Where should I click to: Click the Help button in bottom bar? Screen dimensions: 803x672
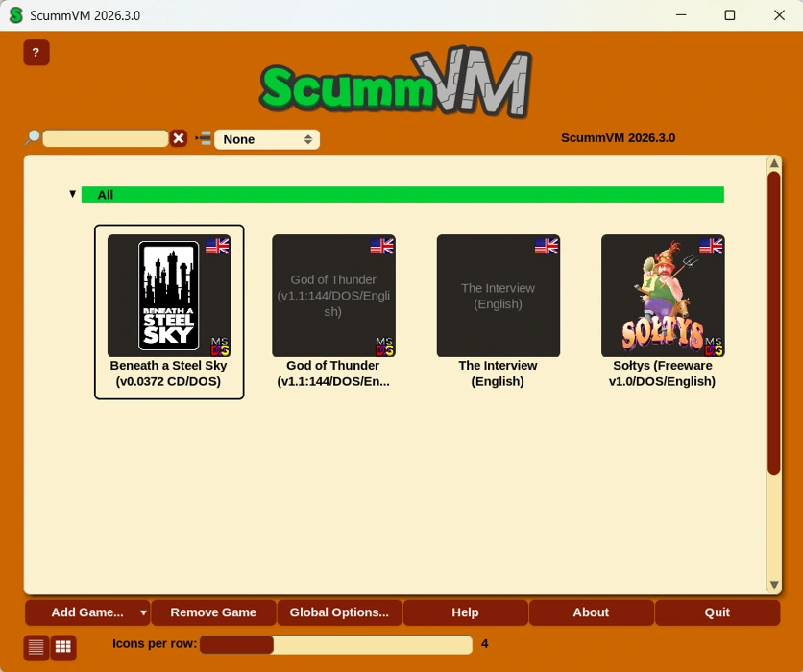[x=465, y=612]
